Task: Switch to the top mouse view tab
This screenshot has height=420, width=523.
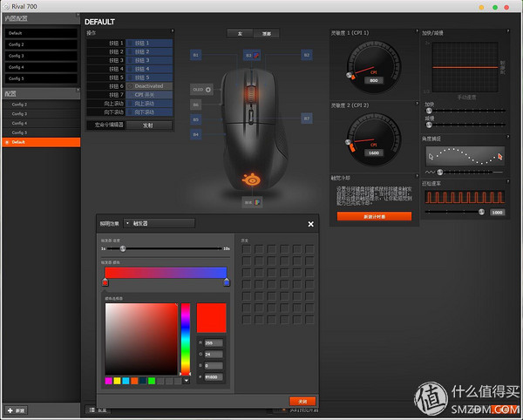Action: (266, 33)
